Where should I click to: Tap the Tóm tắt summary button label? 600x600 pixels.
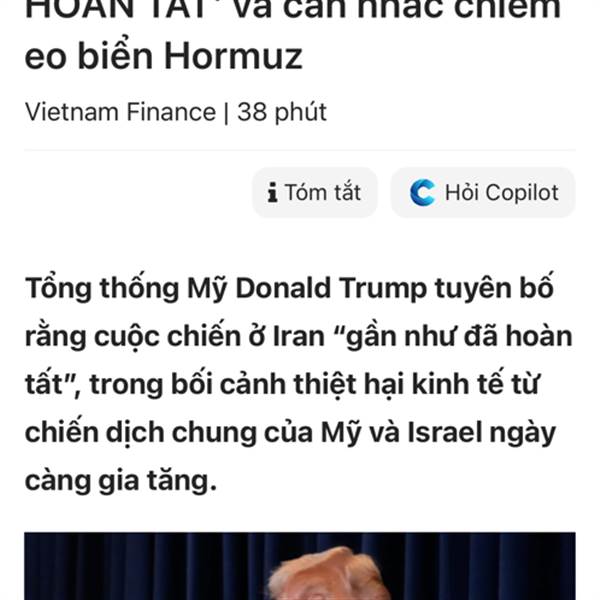point(323,192)
